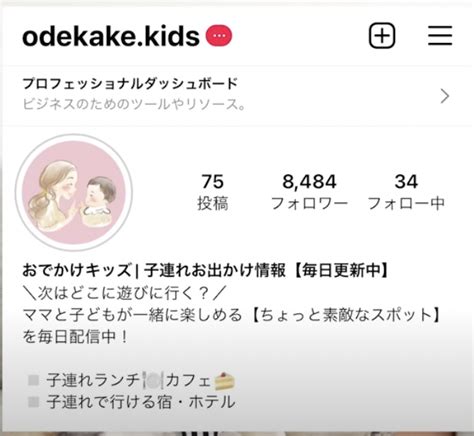
Task: Tap the ビジネスのためのツールやリソース subtitle
Action: pos(134,104)
